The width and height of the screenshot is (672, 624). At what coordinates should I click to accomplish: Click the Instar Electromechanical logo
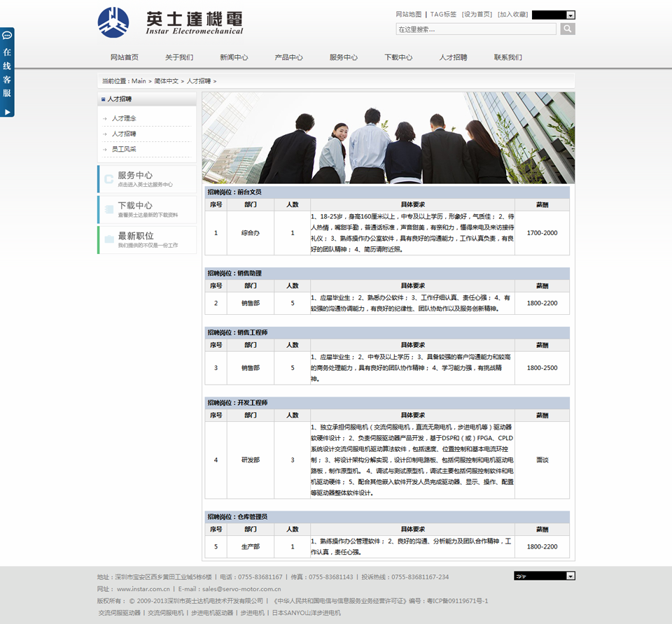point(170,22)
